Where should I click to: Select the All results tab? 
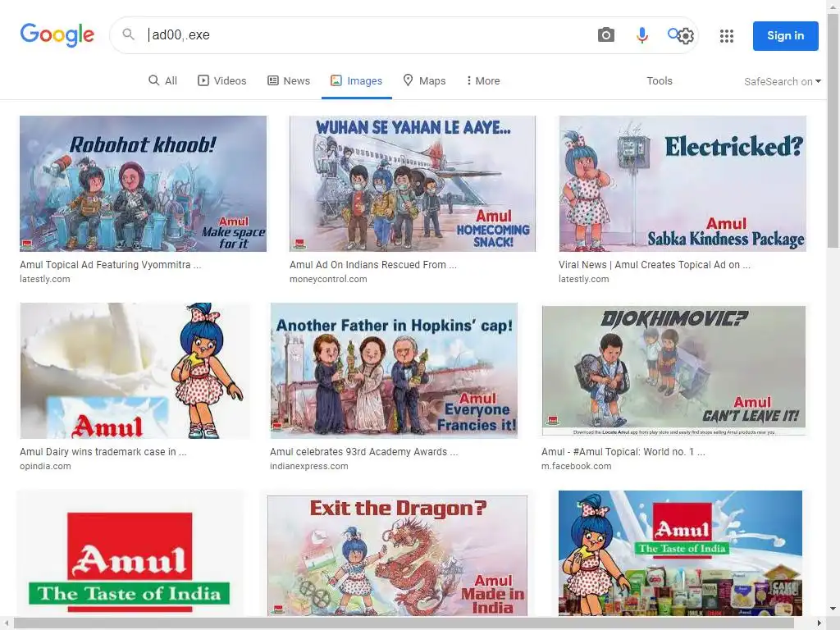click(162, 81)
